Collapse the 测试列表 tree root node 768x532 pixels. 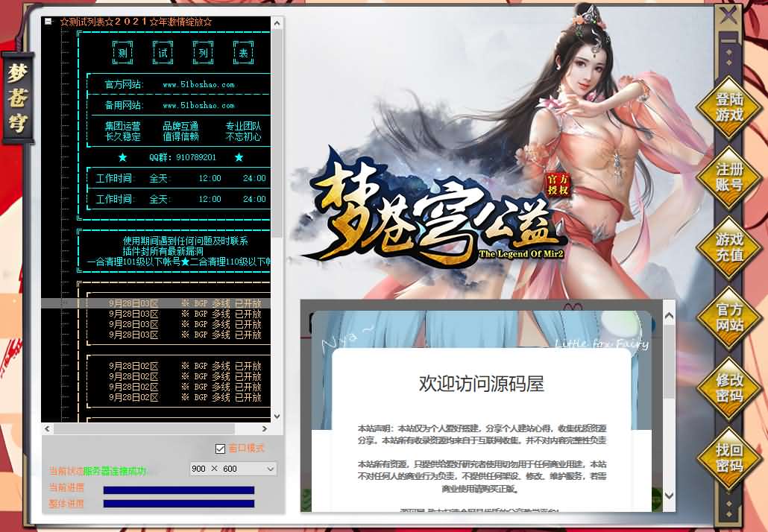click(x=48, y=22)
